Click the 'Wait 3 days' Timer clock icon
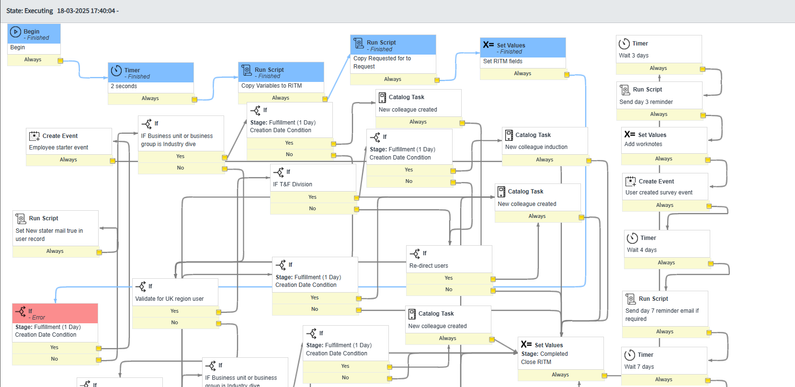 click(x=624, y=44)
